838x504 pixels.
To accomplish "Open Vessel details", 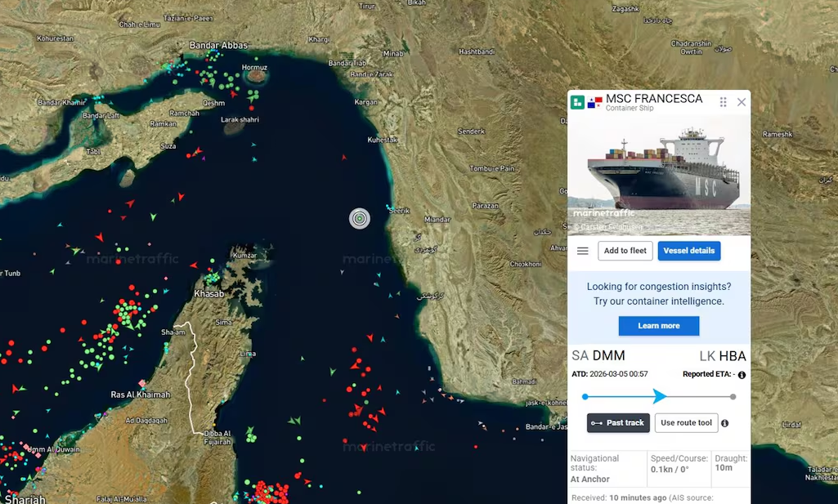I will [x=688, y=251].
